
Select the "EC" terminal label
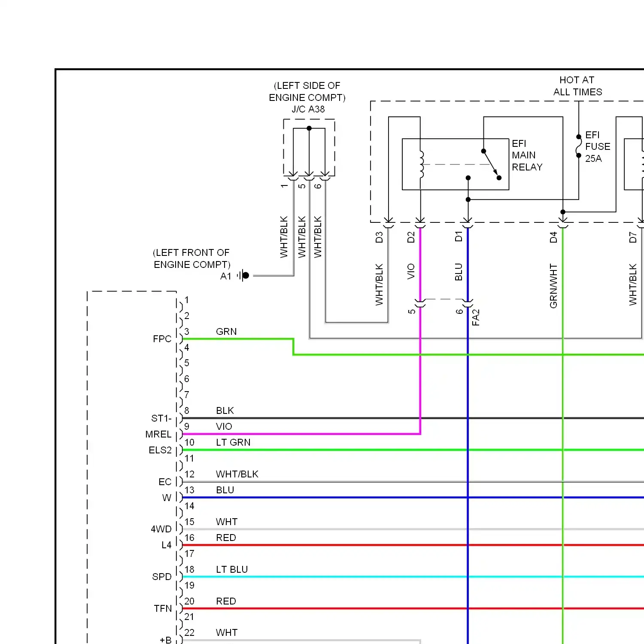coord(165,482)
